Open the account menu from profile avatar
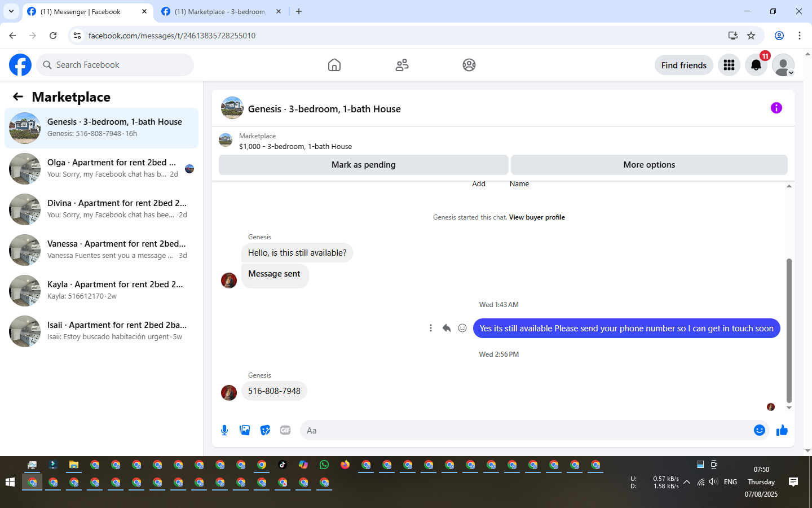Image resolution: width=812 pixels, height=508 pixels. coord(783,65)
